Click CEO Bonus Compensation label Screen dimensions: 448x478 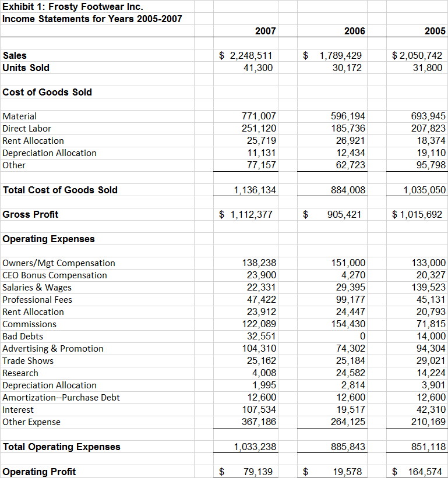[55, 275]
